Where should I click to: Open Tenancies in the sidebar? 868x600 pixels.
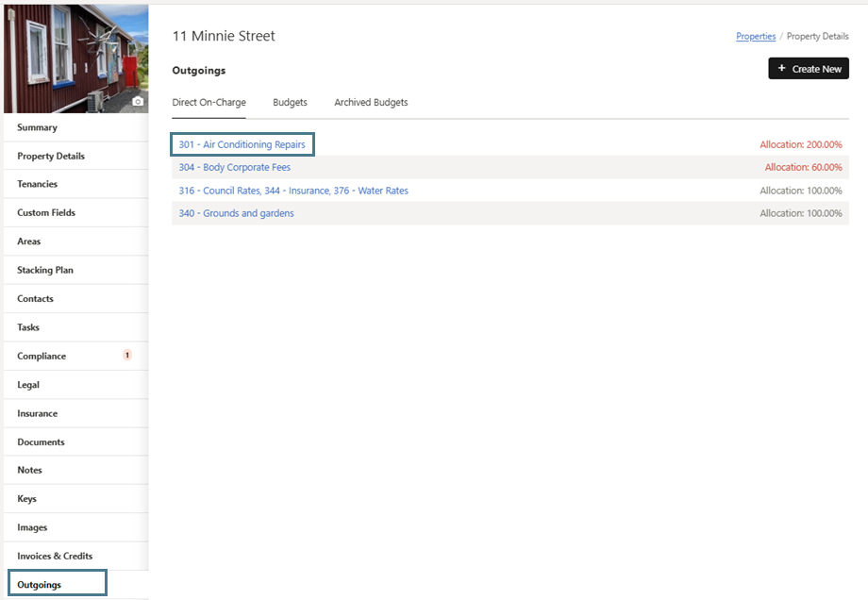coord(37,184)
